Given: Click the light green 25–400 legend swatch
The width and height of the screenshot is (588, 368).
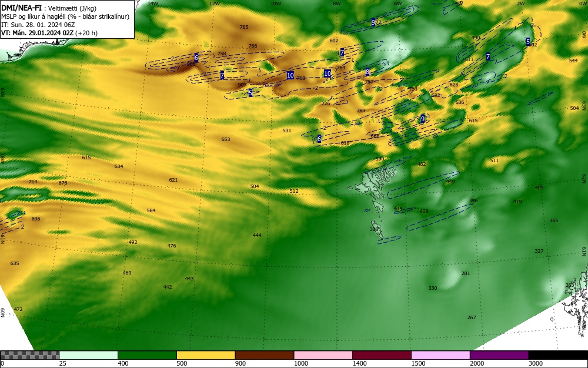Looking at the screenshot, I should [89, 355].
